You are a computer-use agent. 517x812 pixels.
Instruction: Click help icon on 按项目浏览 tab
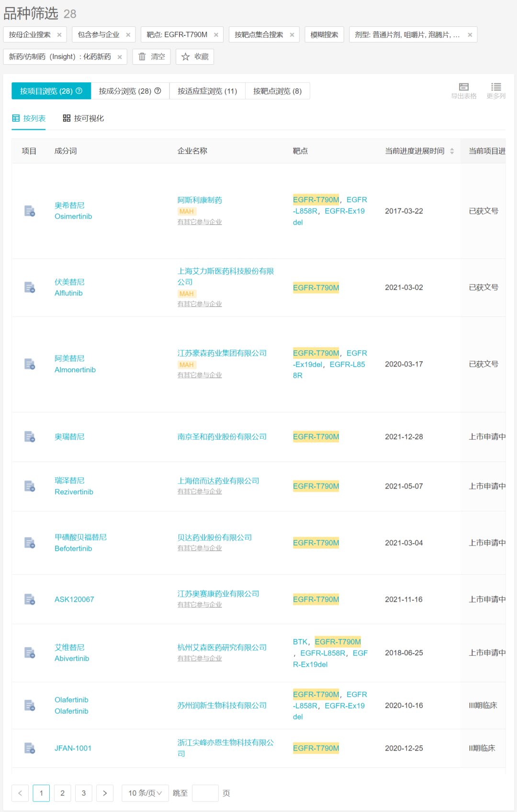pyautogui.click(x=79, y=91)
